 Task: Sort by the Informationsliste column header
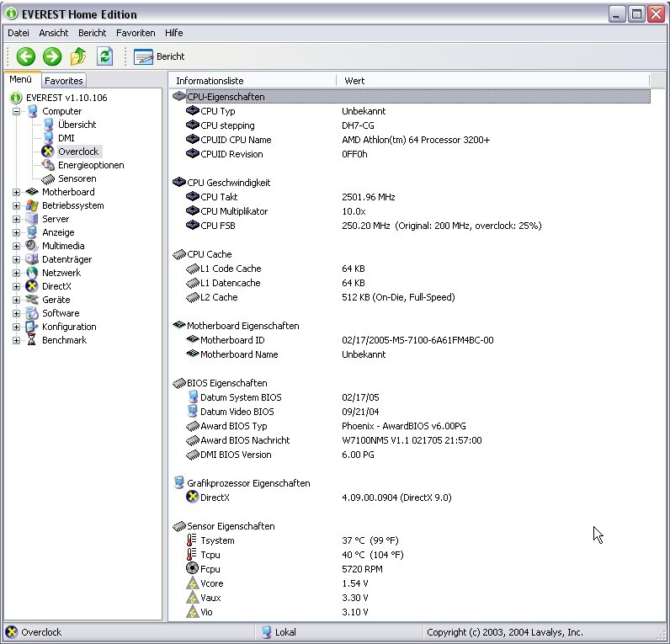click(253, 81)
